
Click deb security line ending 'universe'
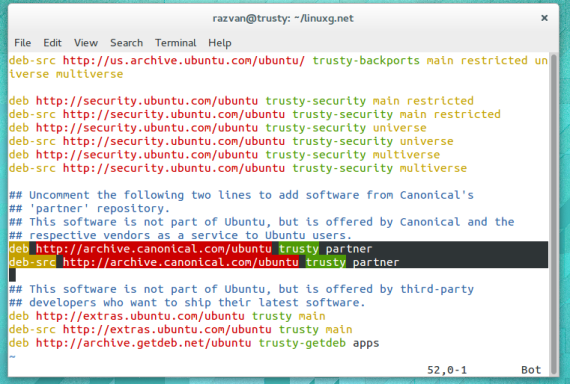[217, 128]
